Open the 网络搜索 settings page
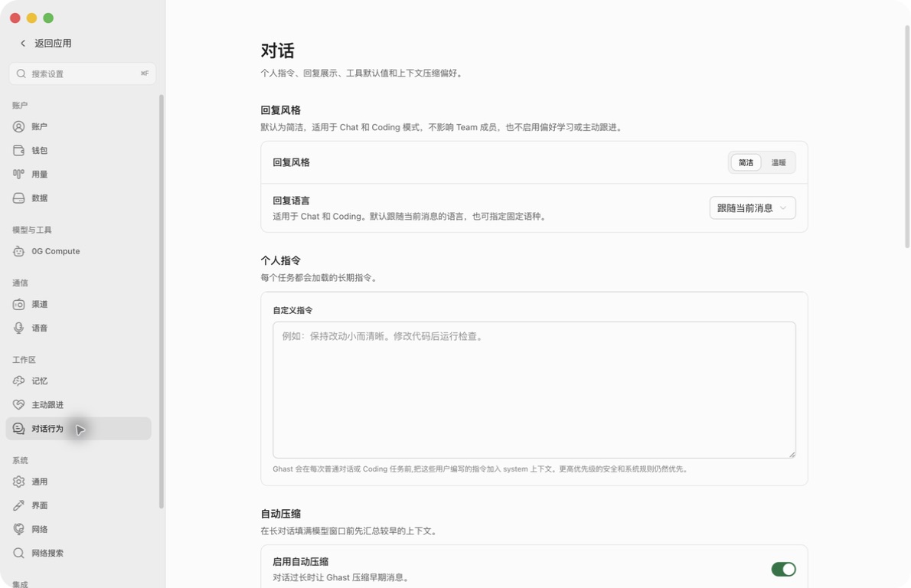 [x=78, y=553]
